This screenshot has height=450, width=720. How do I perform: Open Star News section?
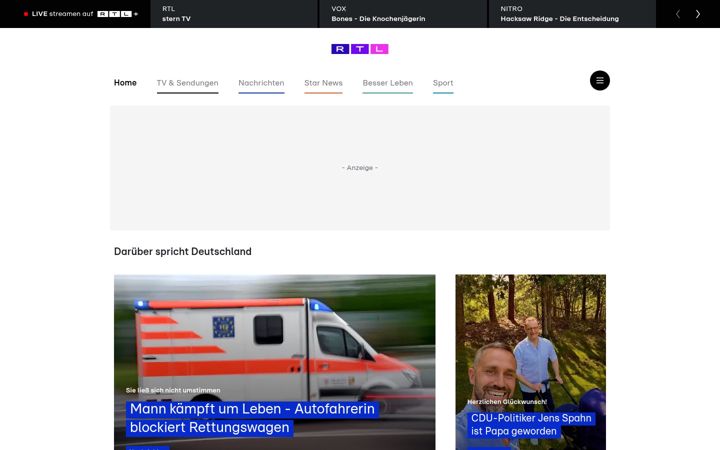click(323, 83)
